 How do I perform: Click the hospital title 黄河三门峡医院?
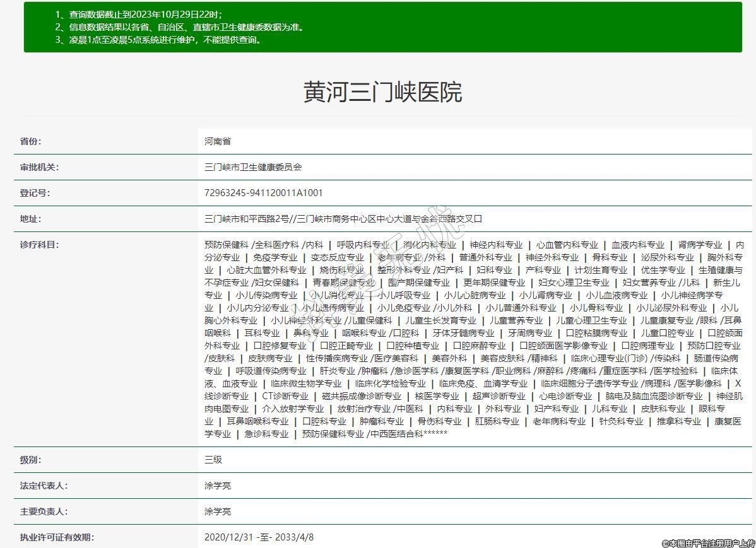click(382, 92)
